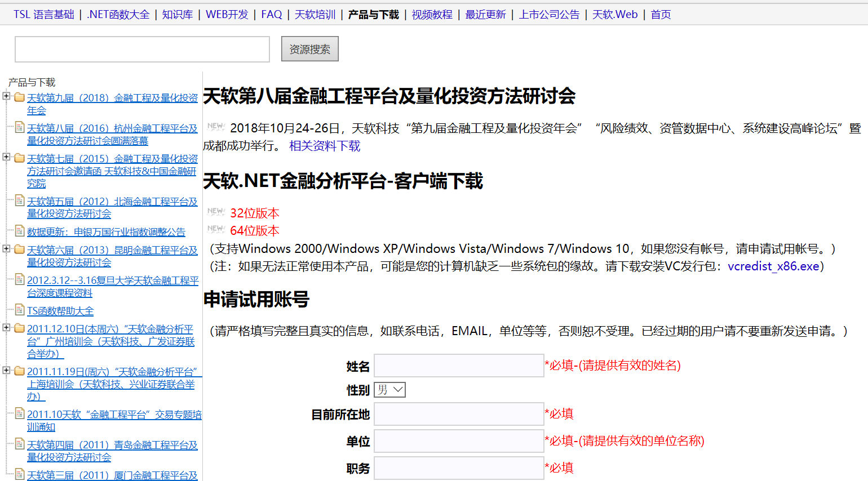
Task: Expand the 天软第九届（2018）tree node
Action: (6, 96)
